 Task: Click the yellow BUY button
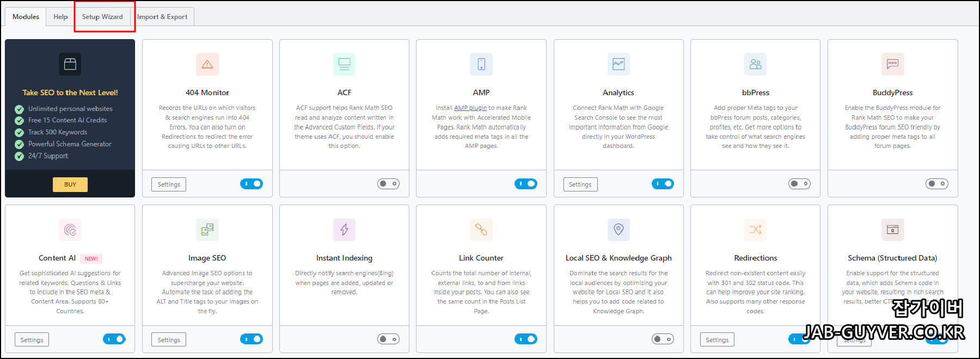pos(70,184)
